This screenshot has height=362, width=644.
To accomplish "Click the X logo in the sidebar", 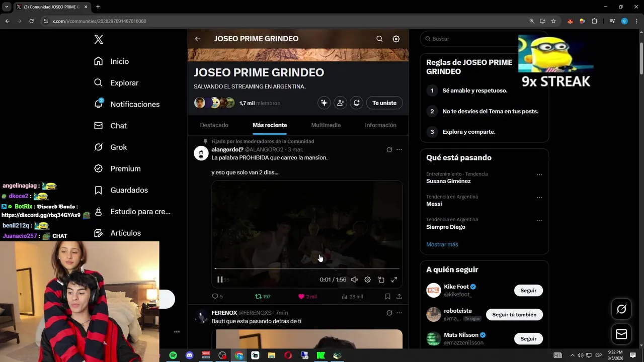I will (99, 40).
